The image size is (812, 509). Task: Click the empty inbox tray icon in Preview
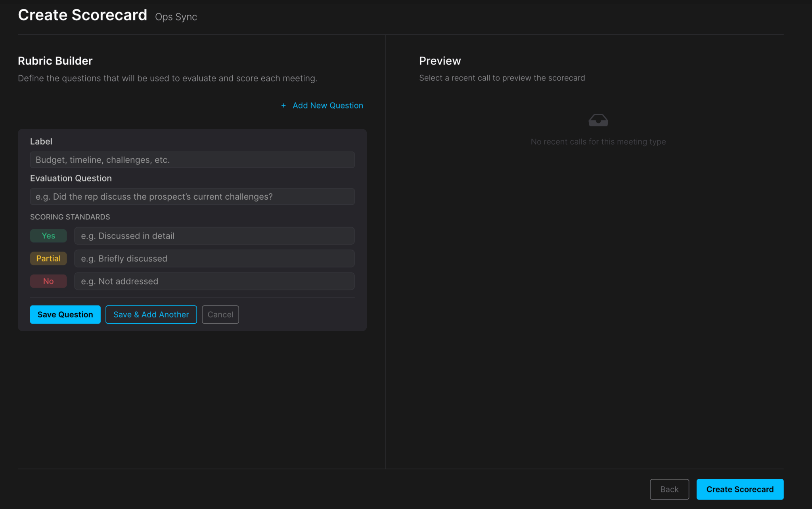coord(598,120)
